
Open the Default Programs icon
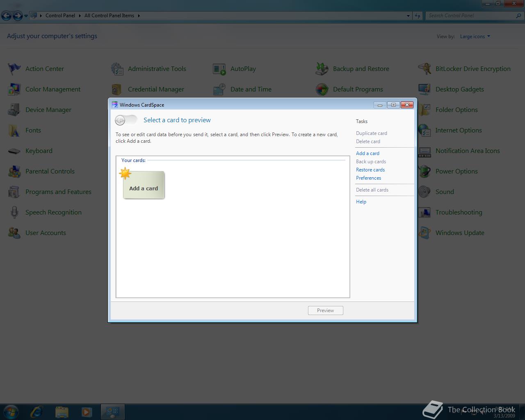(322, 89)
